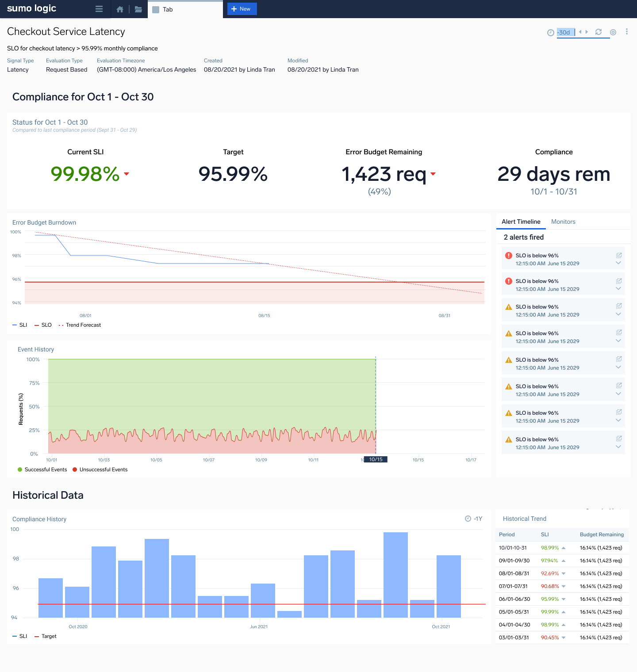Advance time range with the forward arrow
637x672 pixels.
(x=587, y=32)
